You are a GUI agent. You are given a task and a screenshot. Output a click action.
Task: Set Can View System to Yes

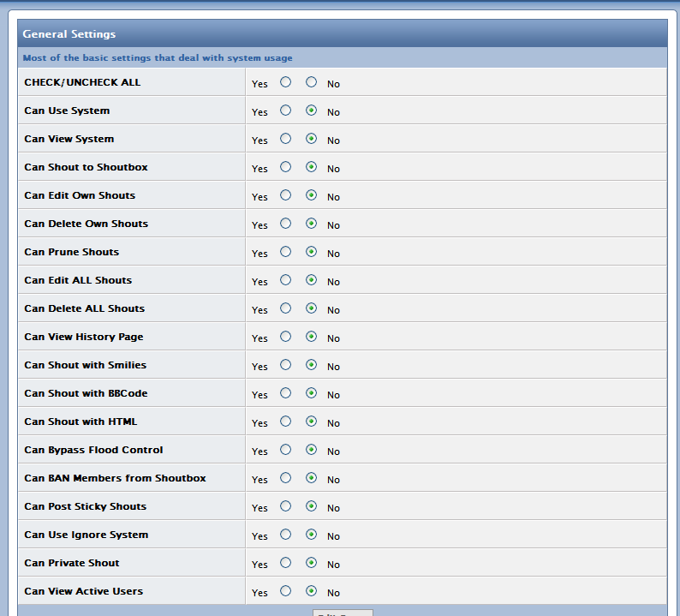pos(285,139)
